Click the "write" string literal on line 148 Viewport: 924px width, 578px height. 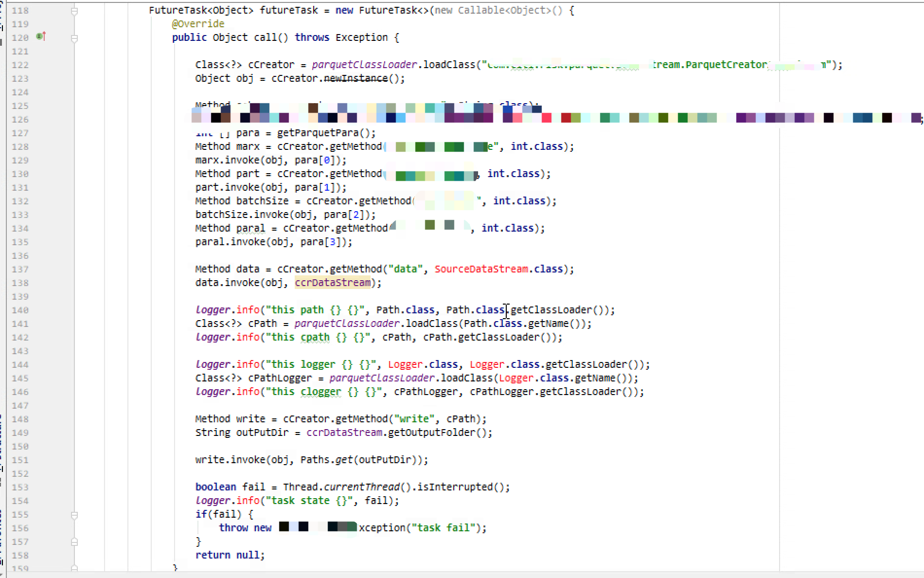tap(414, 419)
